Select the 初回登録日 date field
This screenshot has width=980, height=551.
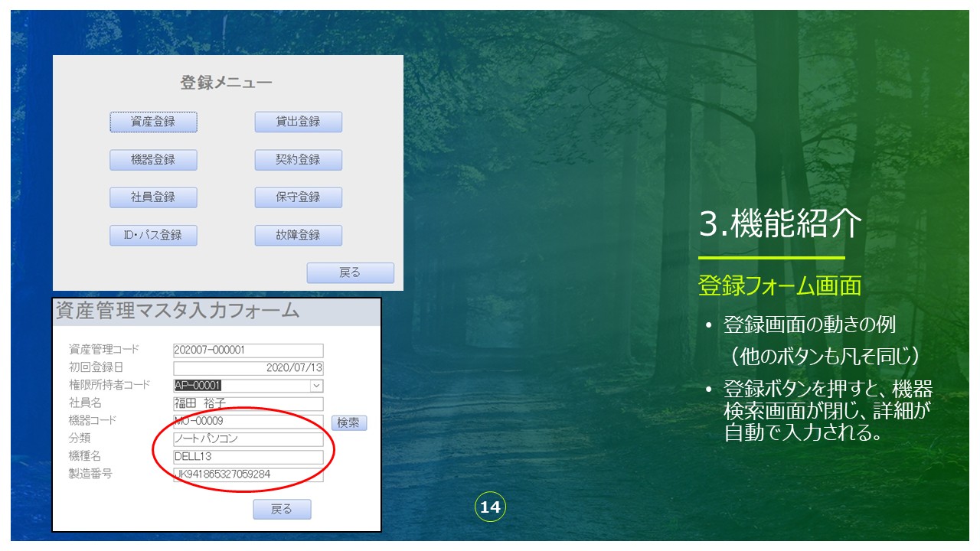pyautogui.click(x=248, y=368)
